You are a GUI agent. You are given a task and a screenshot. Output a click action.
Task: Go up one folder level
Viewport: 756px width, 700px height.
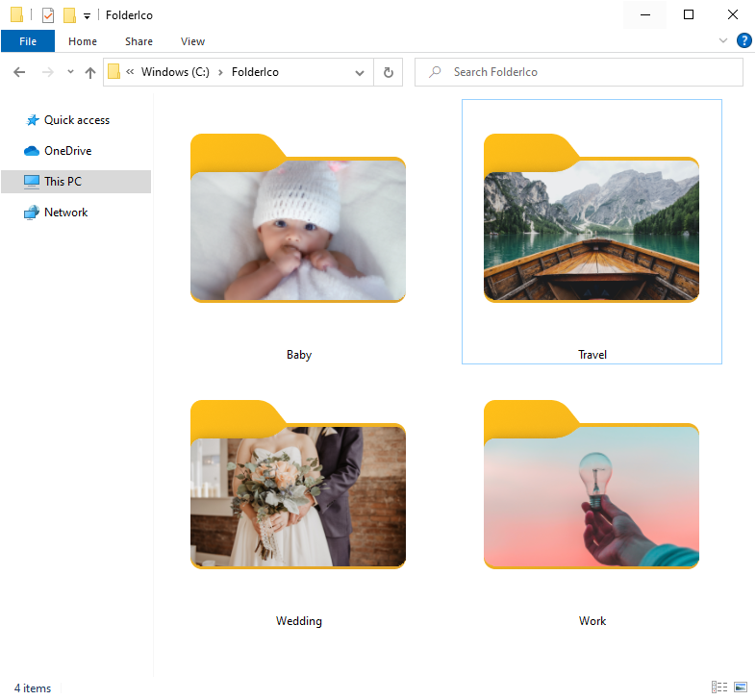coord(90,72)
